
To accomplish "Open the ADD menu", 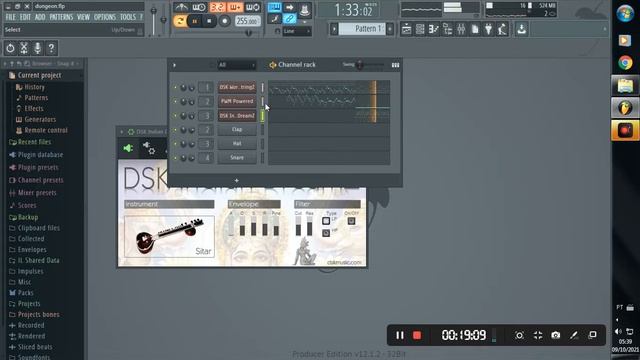I will coord(40,17).
